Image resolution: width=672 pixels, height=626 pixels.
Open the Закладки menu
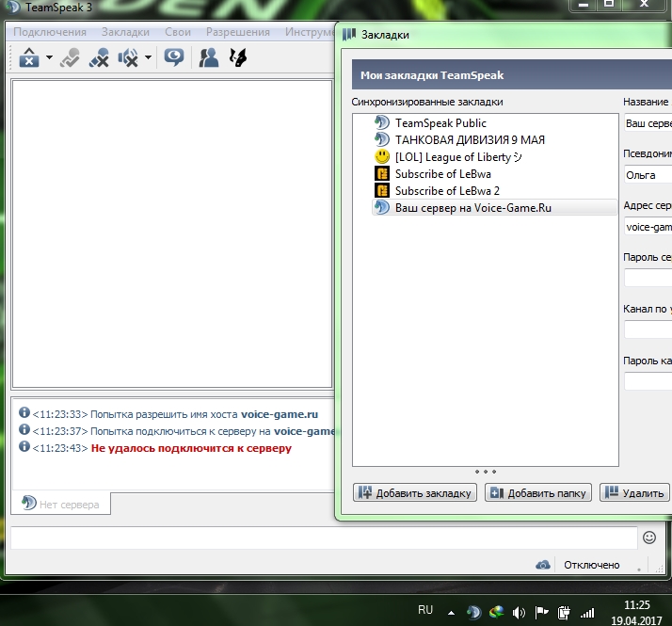(x=125, y=32)
